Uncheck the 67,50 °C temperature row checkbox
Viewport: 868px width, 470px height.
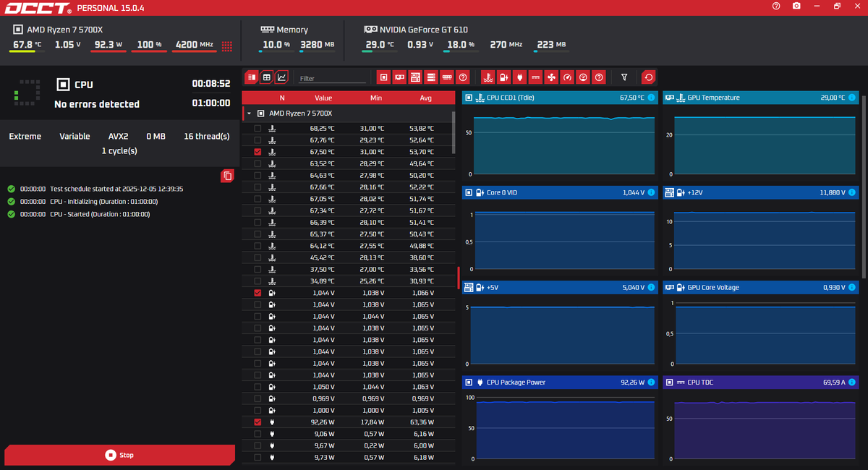point(258,152)
